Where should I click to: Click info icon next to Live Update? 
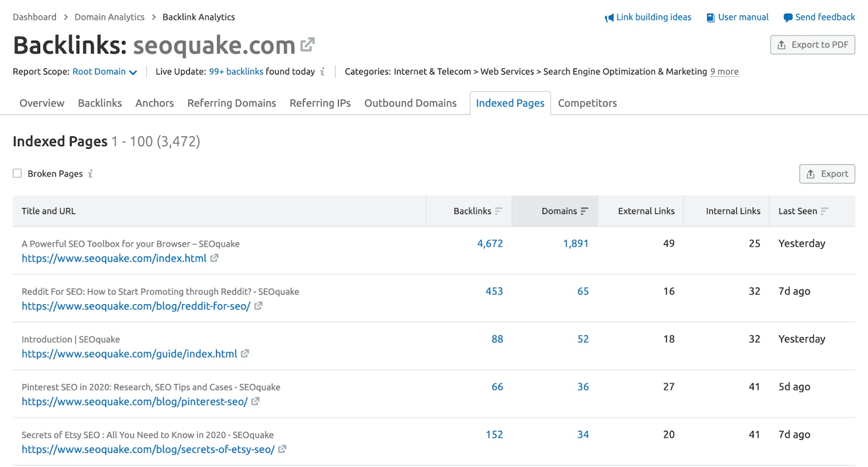322,72
